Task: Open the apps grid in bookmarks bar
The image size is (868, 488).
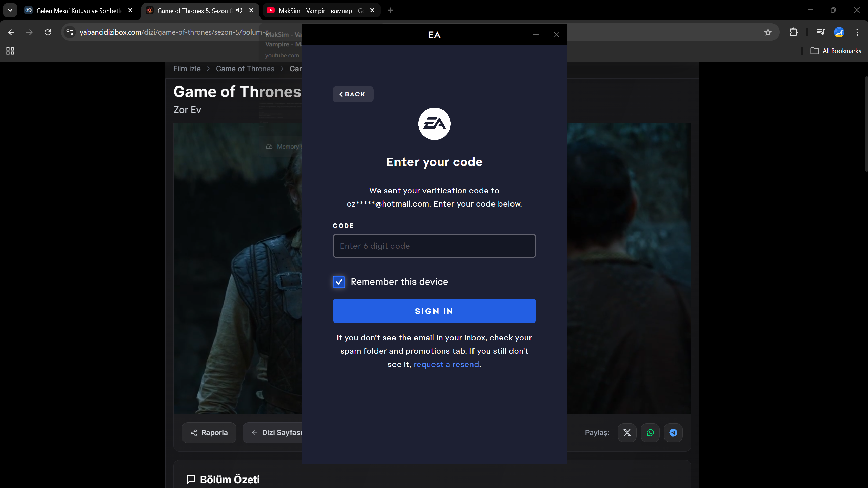Action: click(10, 51)
